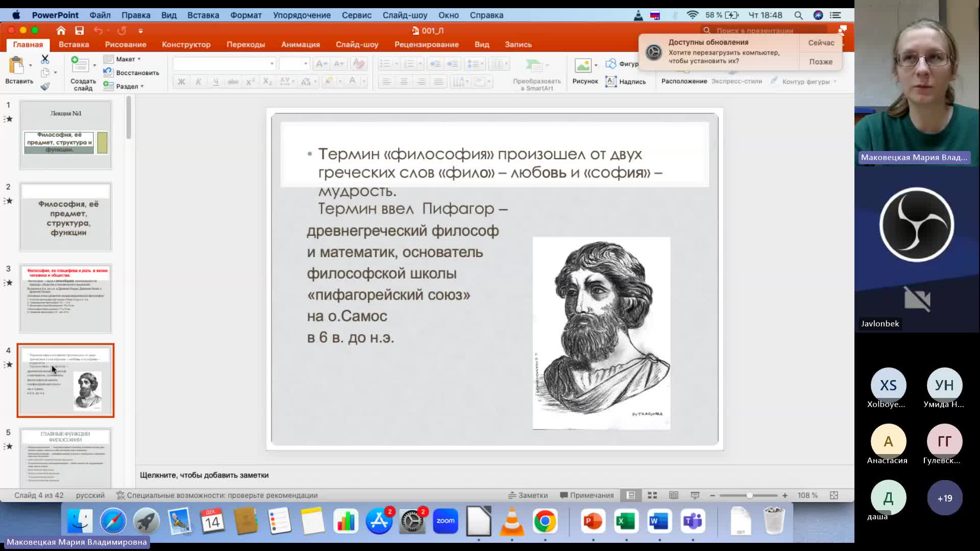This screenshot has width=980, height=551.
Task: Switch to slide sorter view
Action: point(652,495)
